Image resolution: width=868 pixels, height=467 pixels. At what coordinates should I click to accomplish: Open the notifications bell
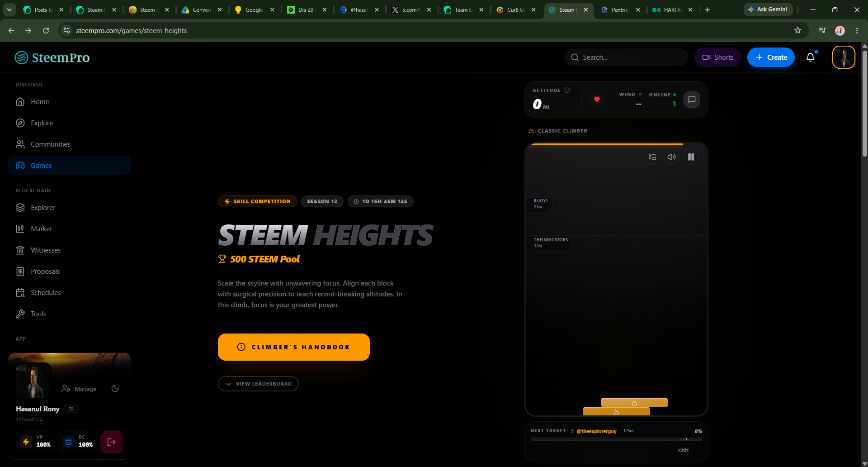[811, 57]
